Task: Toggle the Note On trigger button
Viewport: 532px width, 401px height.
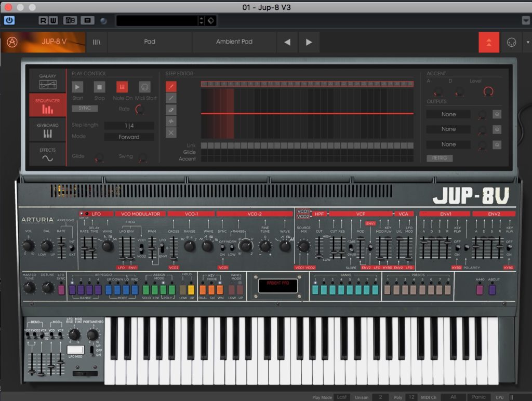Action: pos(122,87)
